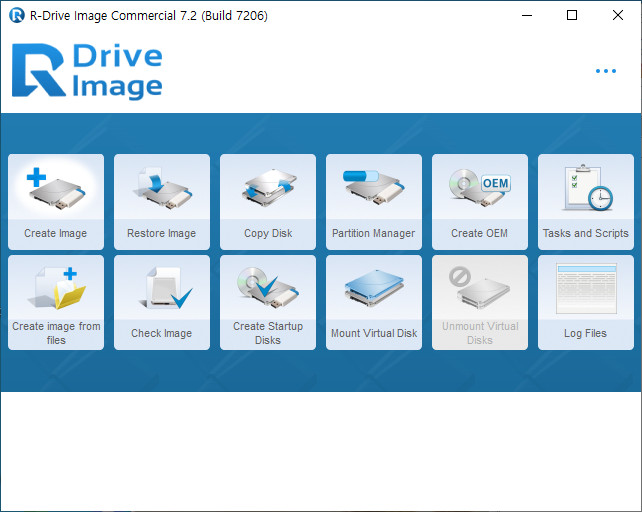The width and height of the screenshot is (642, 512).
Task: Click the Unmount Virtual Disks tile
Action: point(480,302)
